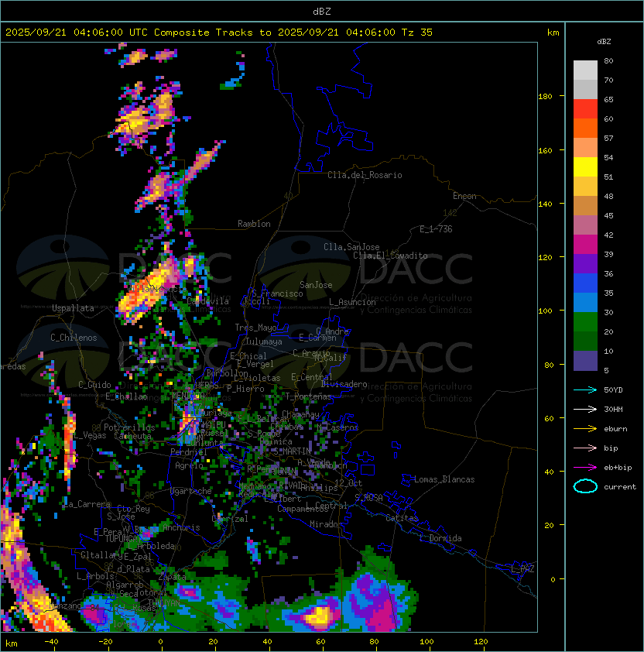Select the magenta 42 dBZ legend swatch
The image size is (644, 652).
coord(585,245)
